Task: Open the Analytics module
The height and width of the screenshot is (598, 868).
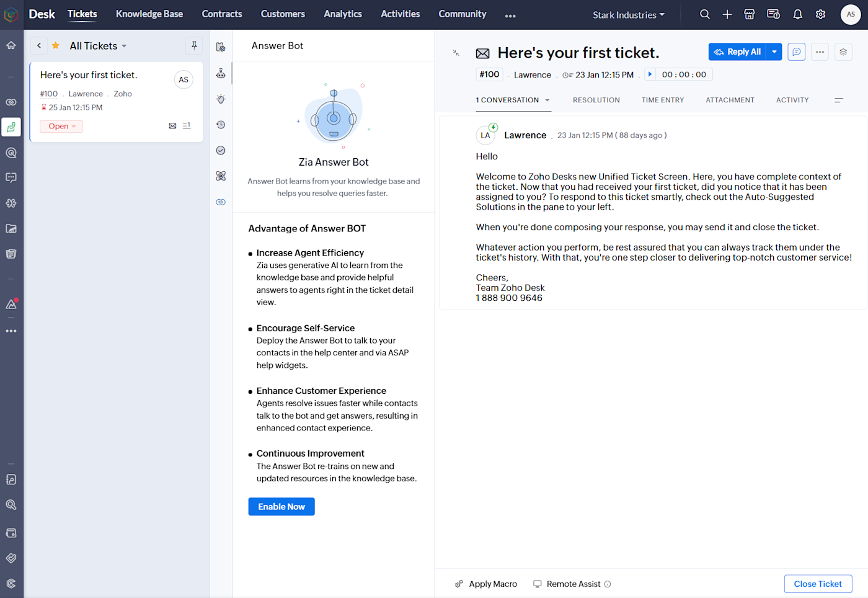Action: click(x=343, y=14)
